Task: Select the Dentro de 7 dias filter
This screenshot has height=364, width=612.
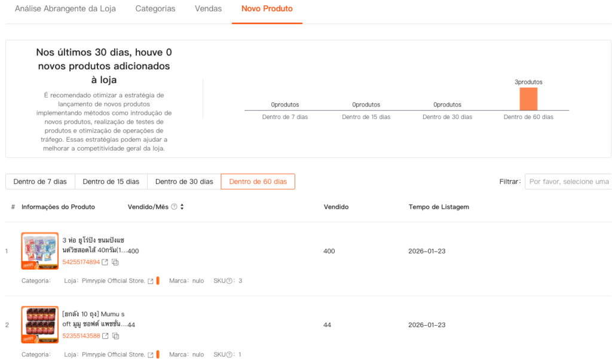Action: coord(40,182)
